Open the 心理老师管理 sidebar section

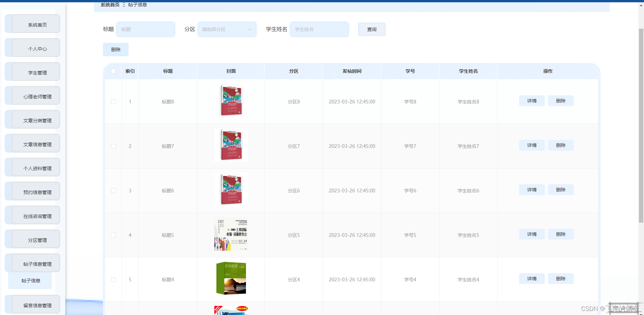(x=32, y=95)
